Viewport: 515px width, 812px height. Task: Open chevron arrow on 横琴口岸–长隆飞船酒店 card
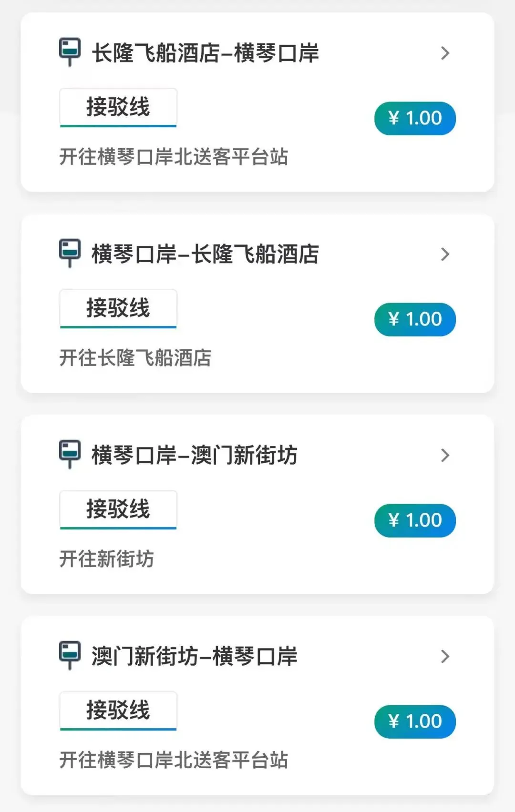(x=445, y=254)
